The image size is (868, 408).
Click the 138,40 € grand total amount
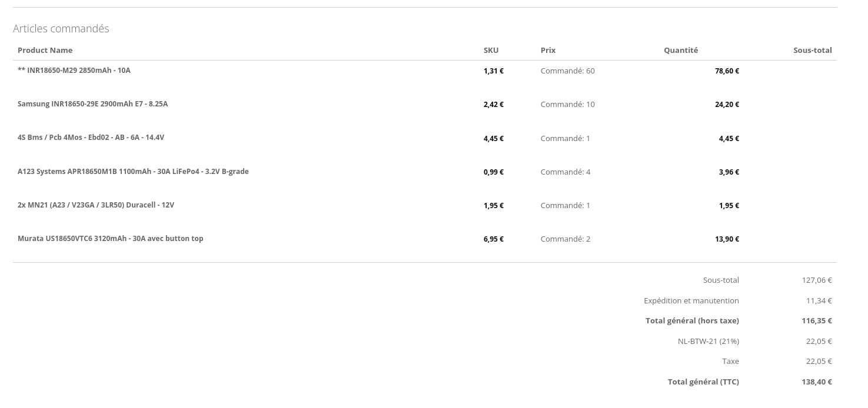(817, 382)
